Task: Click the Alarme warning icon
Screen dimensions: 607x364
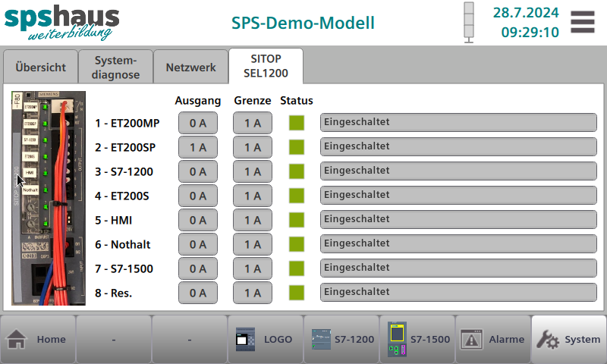Action: (x=471, y=339)
